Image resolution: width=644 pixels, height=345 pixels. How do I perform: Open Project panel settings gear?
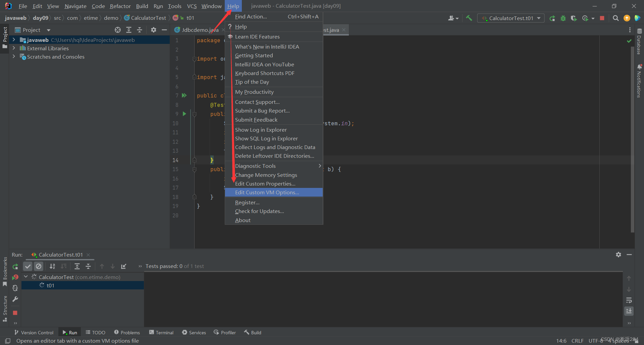click(x=154, y=30)
